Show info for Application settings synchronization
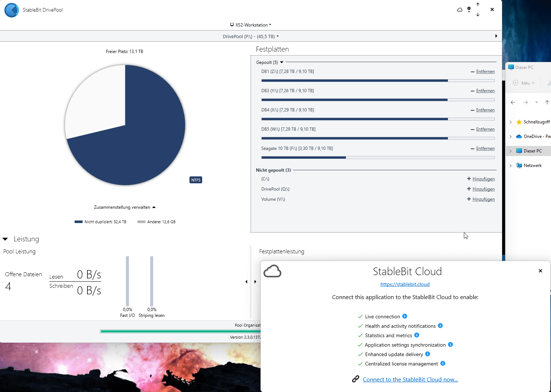 [x=450, y=344]
